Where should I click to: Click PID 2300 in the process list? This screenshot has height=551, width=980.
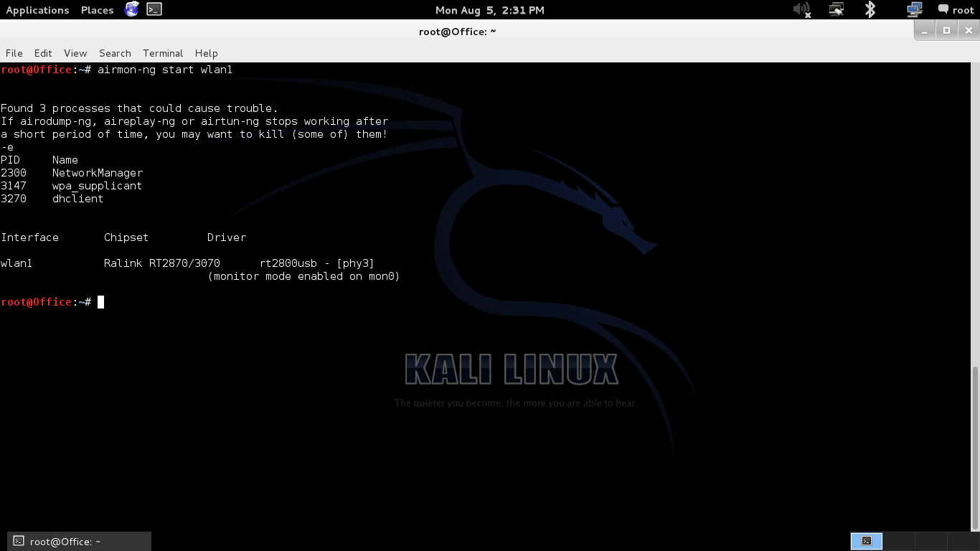pos(14,173)
